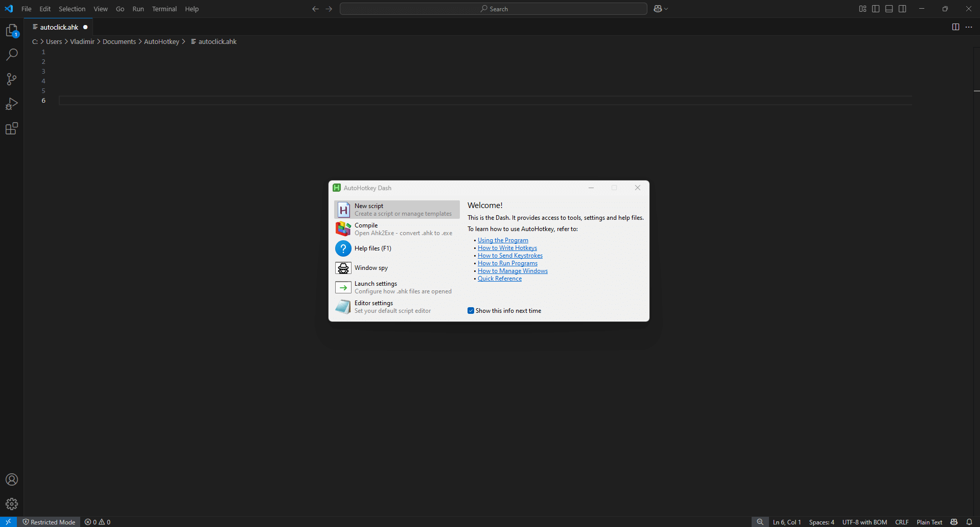Open How to Manage Windows link
Viewport: 980px width, 527px height.
pos(512,271)
